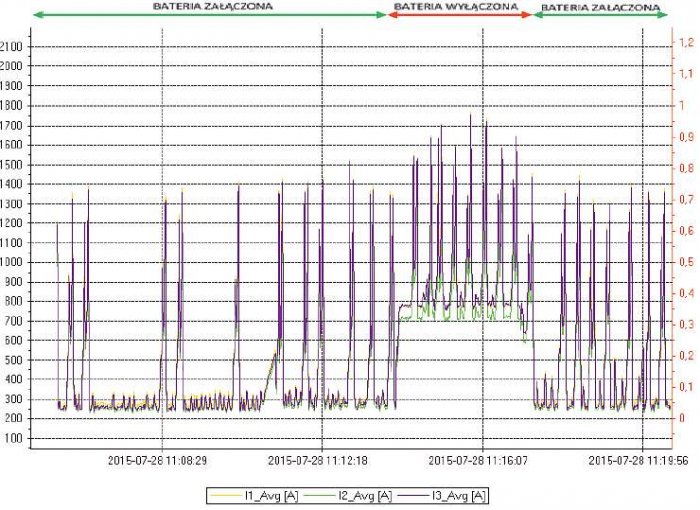Click the timestamp 2015-07-28 11:12:18

click(318, 460)
